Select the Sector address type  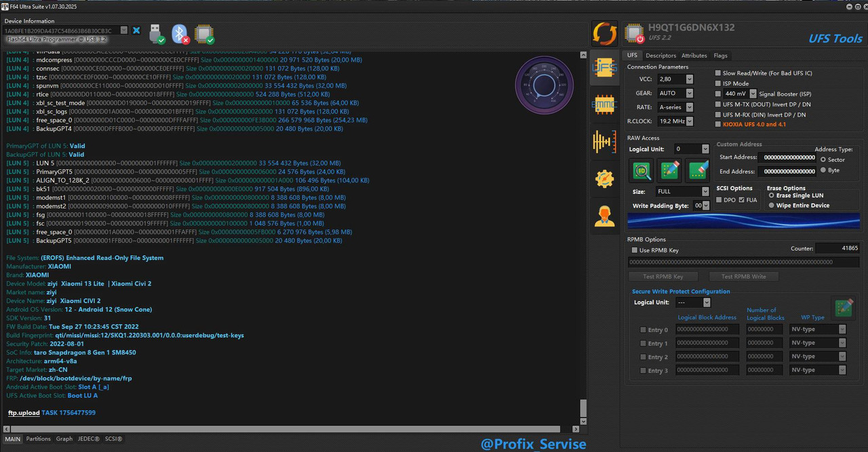(823, 160)
